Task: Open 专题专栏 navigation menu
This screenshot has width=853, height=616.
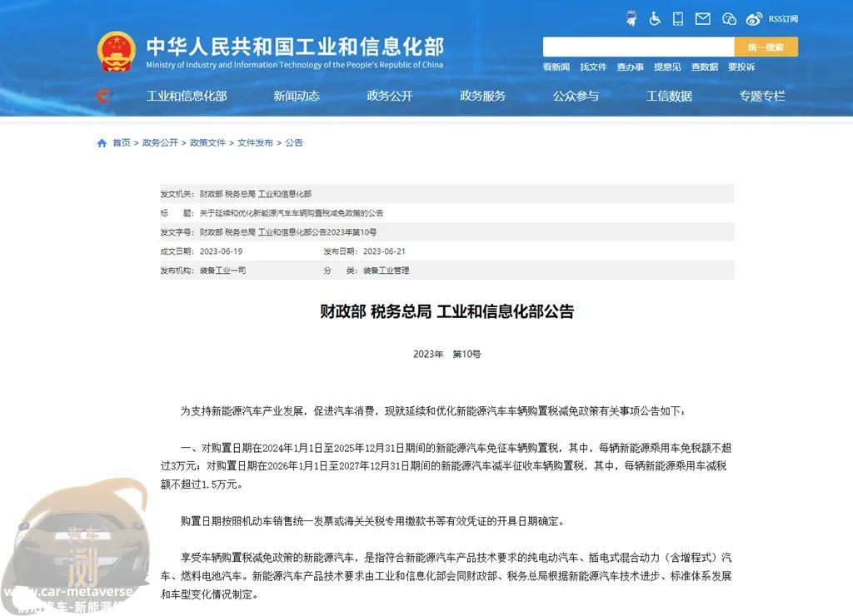Action: point(762,97)
